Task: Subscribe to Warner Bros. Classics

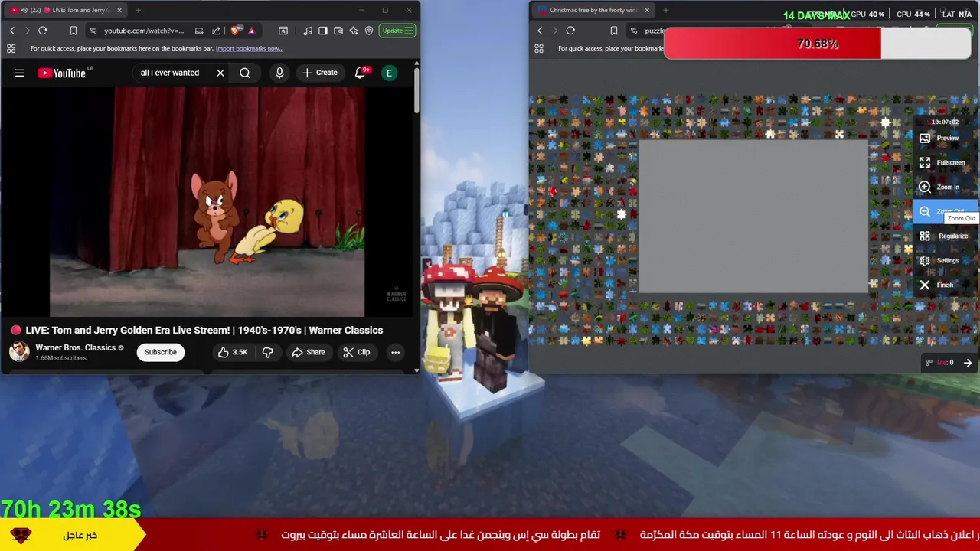Action: (161, 352)
